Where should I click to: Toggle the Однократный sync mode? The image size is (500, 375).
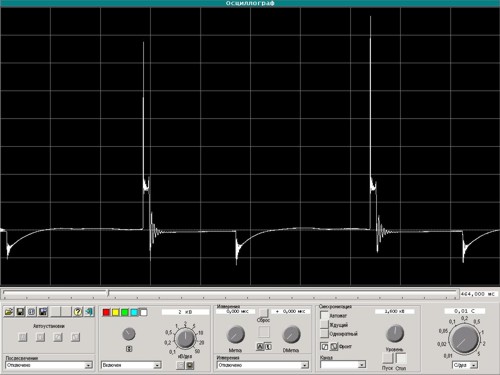(x=324, y=333)
